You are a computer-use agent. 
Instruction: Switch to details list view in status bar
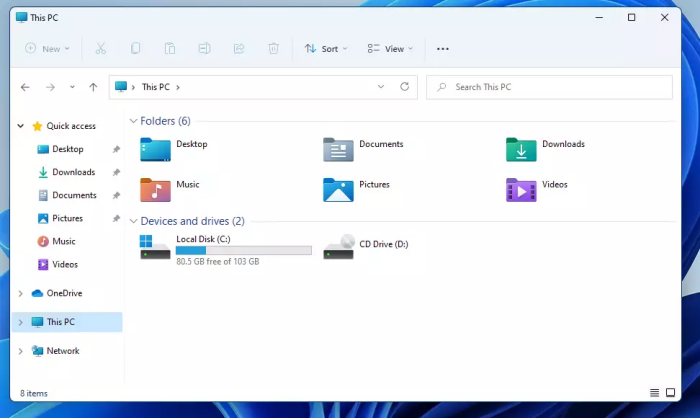[x=655, y=393]
